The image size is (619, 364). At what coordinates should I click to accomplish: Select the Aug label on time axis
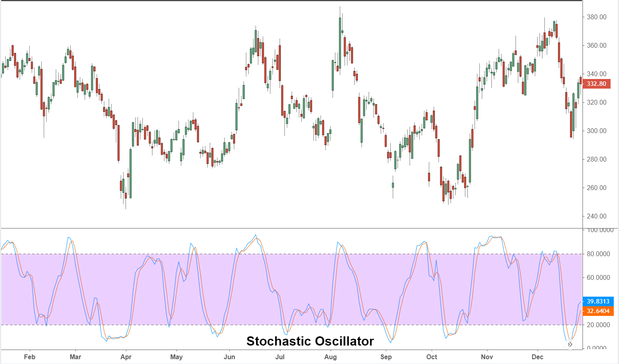tap(331, 357)
